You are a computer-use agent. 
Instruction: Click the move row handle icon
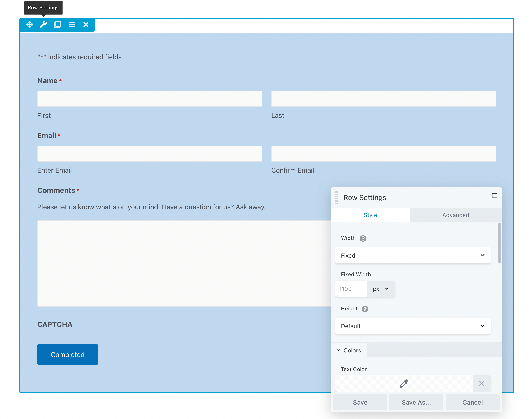pos(29,25)
